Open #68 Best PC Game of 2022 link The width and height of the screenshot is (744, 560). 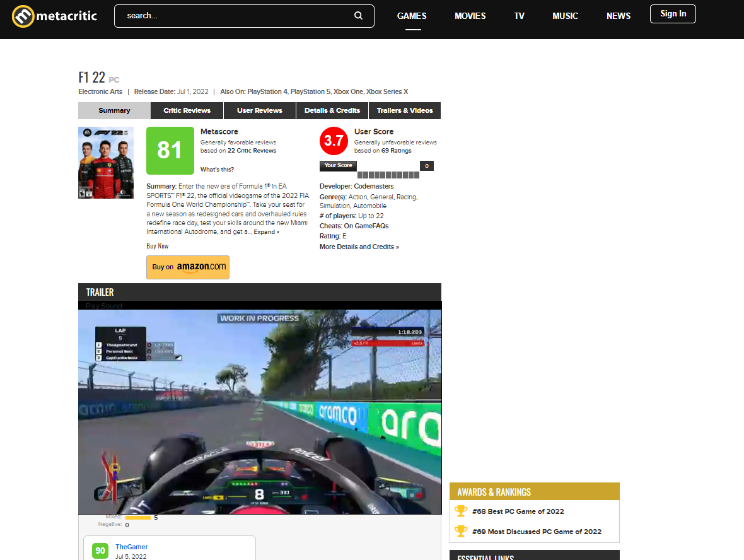click(518, 511)
